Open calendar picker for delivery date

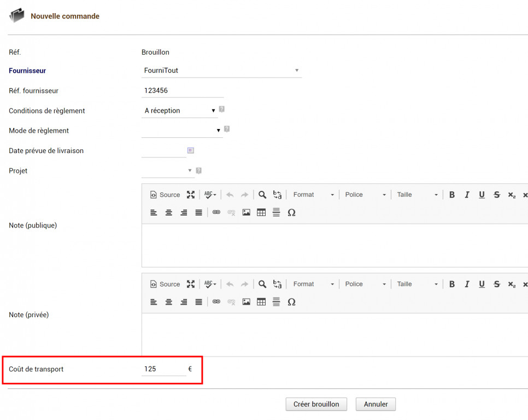pyautogui.click(x=191, y=150)
